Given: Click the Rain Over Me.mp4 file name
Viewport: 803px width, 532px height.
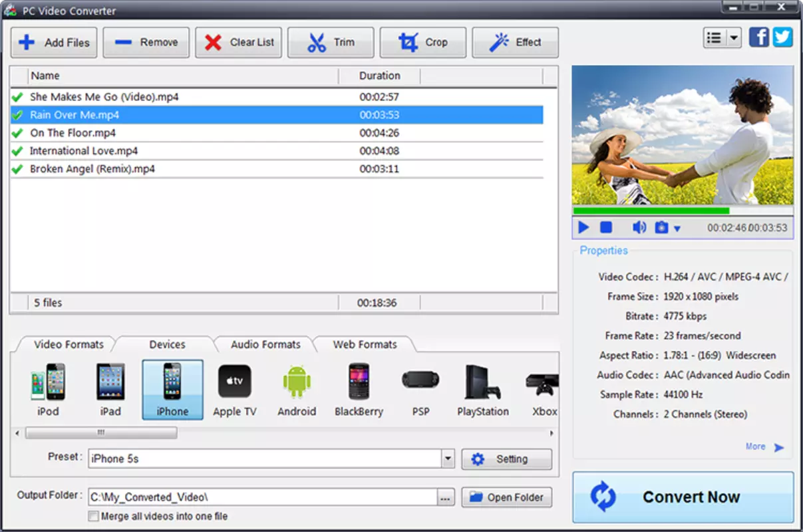Looking at the screenshot, I should point(75,115).
